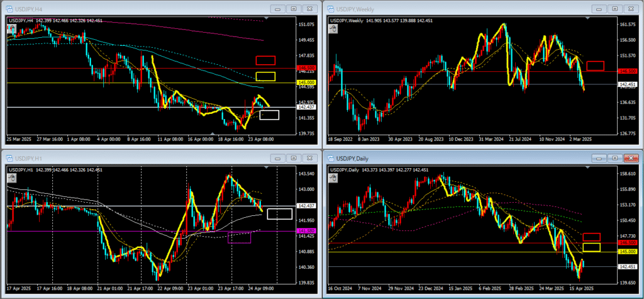Click magenta 141.589 price label on H1 chart

tap(306, 231)
